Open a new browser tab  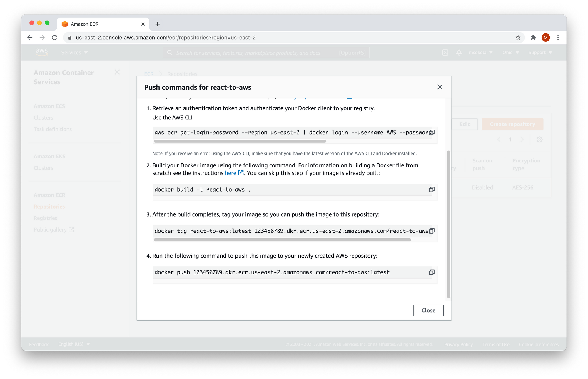158,24
